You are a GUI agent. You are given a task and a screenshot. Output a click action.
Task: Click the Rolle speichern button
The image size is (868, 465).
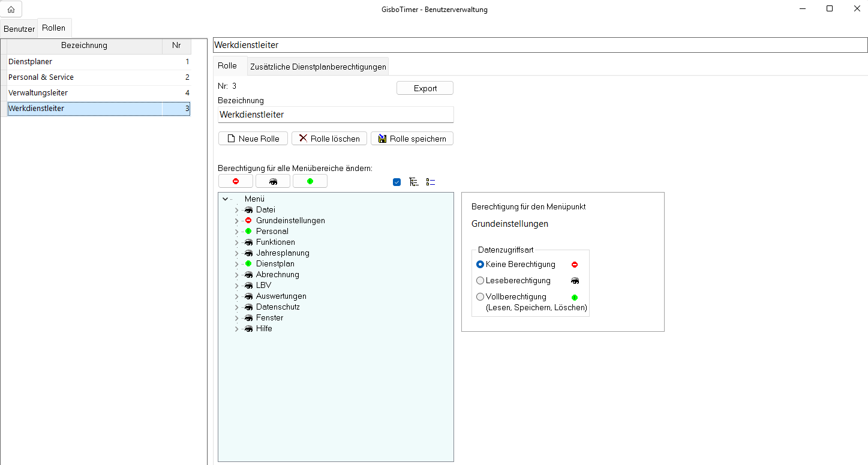pyautogui.click(x=412, y=139)
